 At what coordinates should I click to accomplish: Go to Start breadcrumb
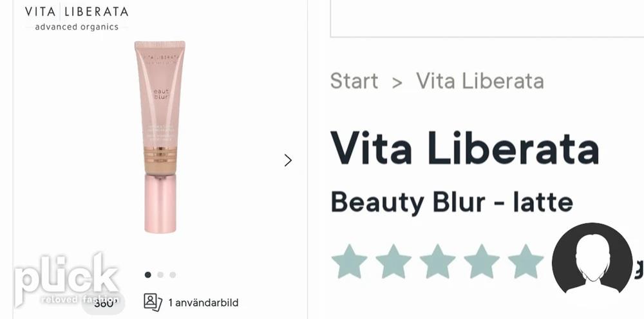354,81
